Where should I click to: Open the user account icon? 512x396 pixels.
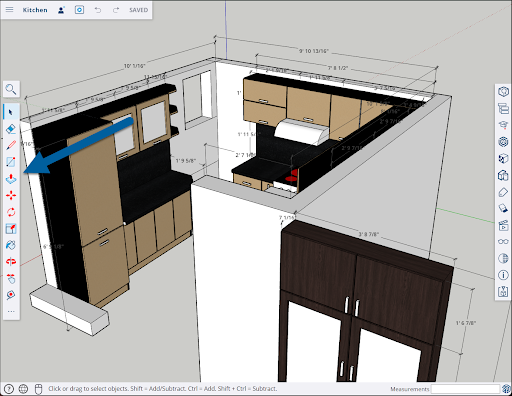coord(61,10)
